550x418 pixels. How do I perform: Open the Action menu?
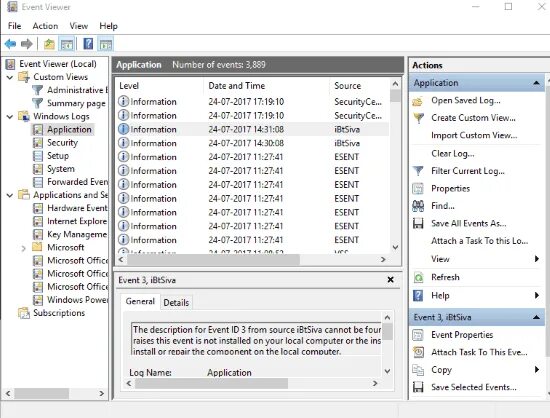pyautogui.click(x=45, y=26)
